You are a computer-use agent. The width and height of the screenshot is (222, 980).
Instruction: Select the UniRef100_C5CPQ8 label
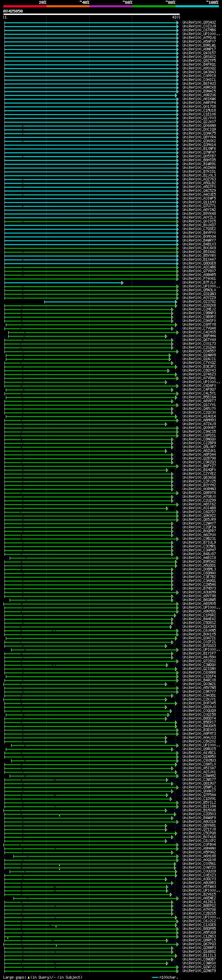(x=199, y=833)
